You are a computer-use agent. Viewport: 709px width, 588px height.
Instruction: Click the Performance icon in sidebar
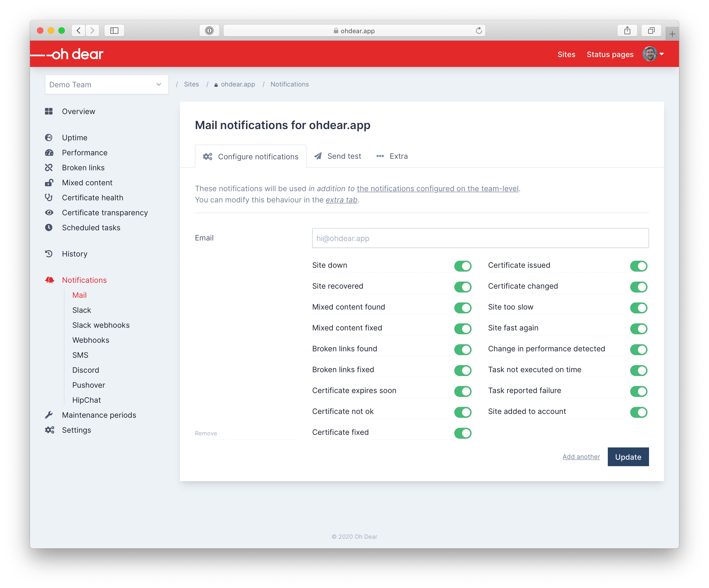(50, 153)
